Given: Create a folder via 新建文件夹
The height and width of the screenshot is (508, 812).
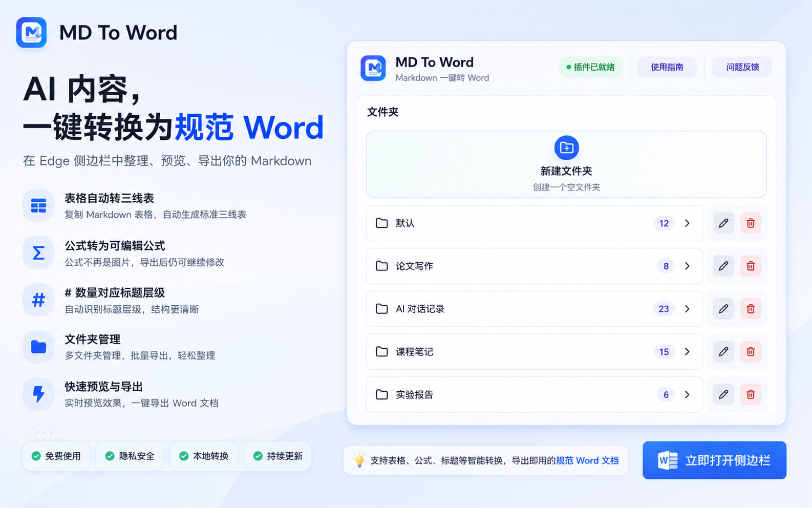Looking at the screenshot, I should [566, 164].
